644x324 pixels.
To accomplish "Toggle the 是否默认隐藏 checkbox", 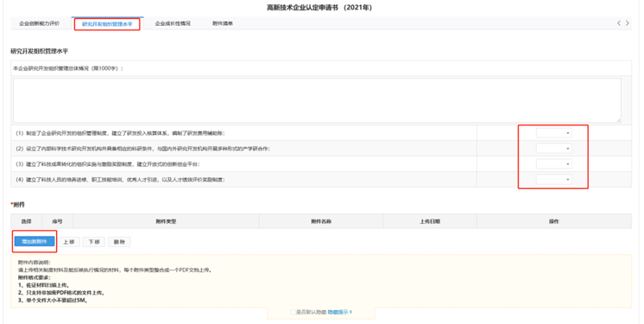I will pos(294,312).
